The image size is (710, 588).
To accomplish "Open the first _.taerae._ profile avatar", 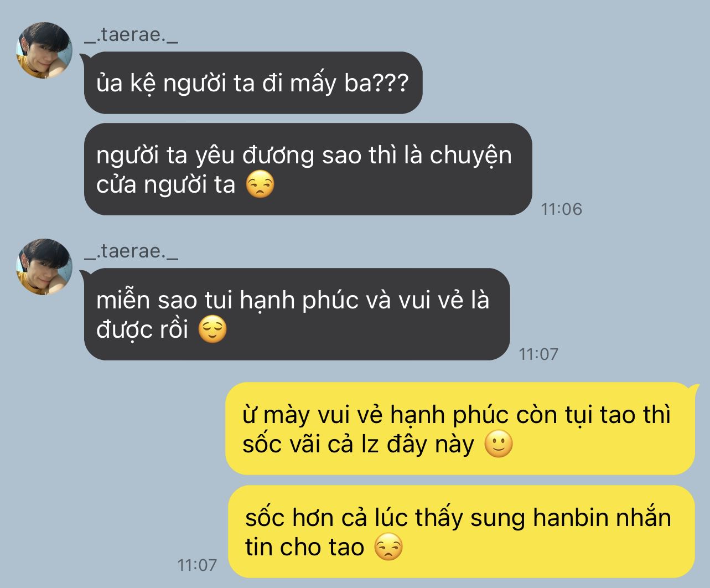I will coord(44,50).
